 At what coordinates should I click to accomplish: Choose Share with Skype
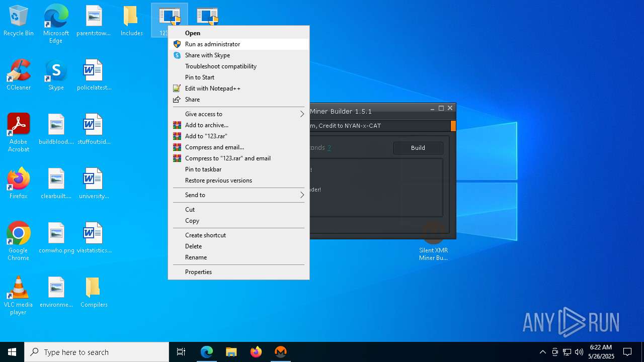click(x=238, y=55)
